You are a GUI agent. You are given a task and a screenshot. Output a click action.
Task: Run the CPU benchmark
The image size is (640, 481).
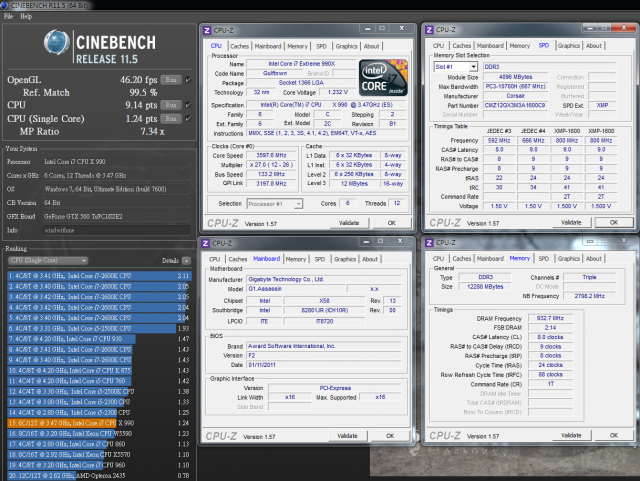171,105
